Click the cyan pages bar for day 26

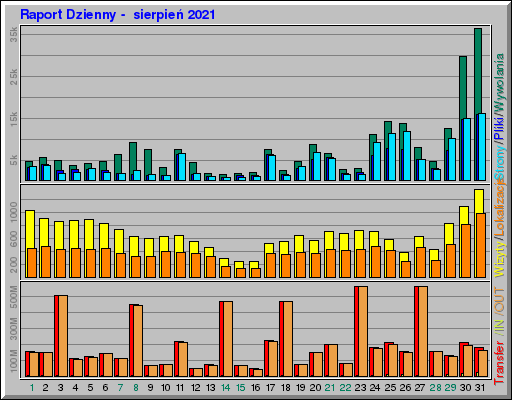tap(407, 156)
